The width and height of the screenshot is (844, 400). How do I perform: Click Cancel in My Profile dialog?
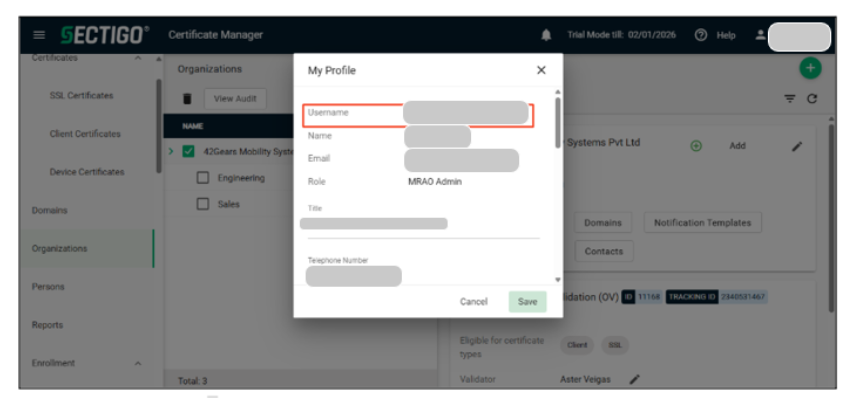[x=473, y=301]
